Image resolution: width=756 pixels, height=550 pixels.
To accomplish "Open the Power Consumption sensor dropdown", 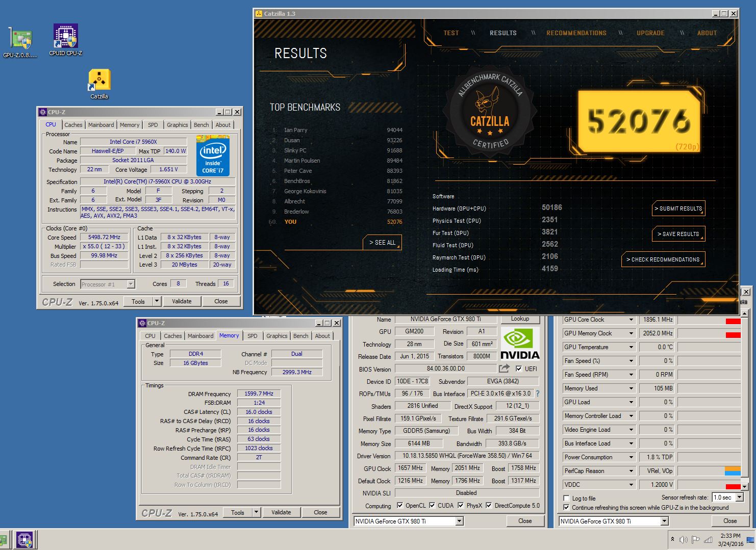I will pyautogui.click(x=631, y=457).
